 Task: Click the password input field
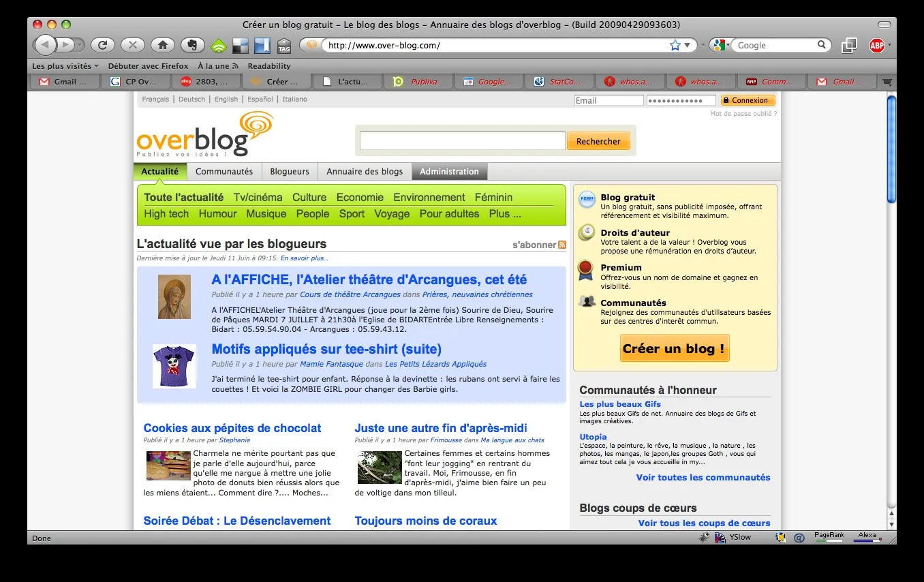(x=681, y=100)
